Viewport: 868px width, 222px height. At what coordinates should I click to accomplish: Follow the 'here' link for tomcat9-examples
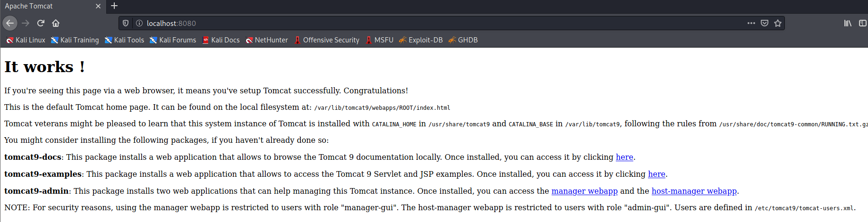(x=656, y=174)
